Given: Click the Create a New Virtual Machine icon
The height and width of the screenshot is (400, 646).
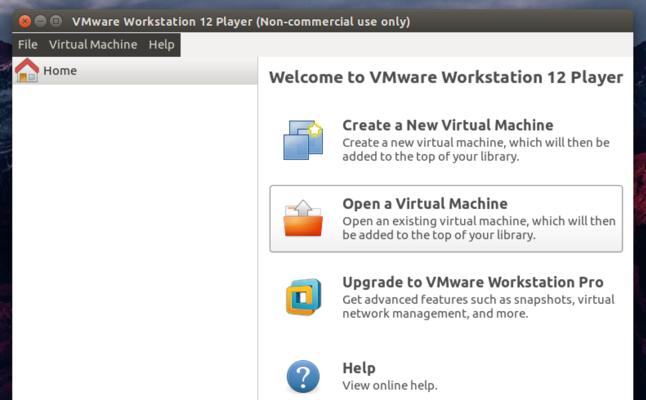Looking at the screenshot, I should [x=303, y=140].
